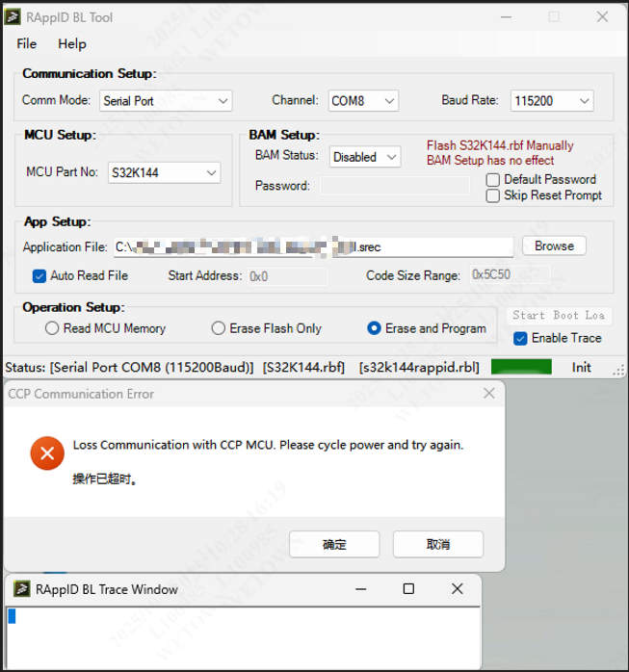Click the 操作已超时 message text
The width and height of the screenshot is (629, 672).
click(105, 478)
